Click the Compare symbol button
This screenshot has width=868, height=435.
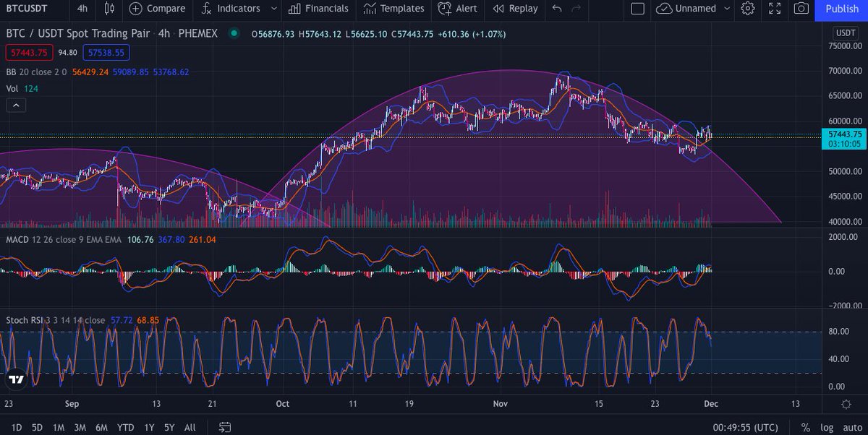pyautogui.click(x=157, y=9)
